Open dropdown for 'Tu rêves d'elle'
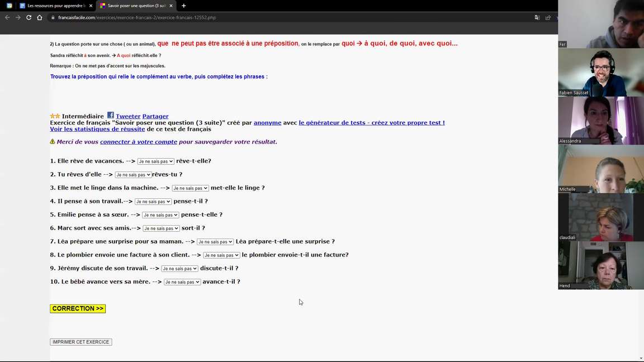644x362 pixels. pos(133,175)
